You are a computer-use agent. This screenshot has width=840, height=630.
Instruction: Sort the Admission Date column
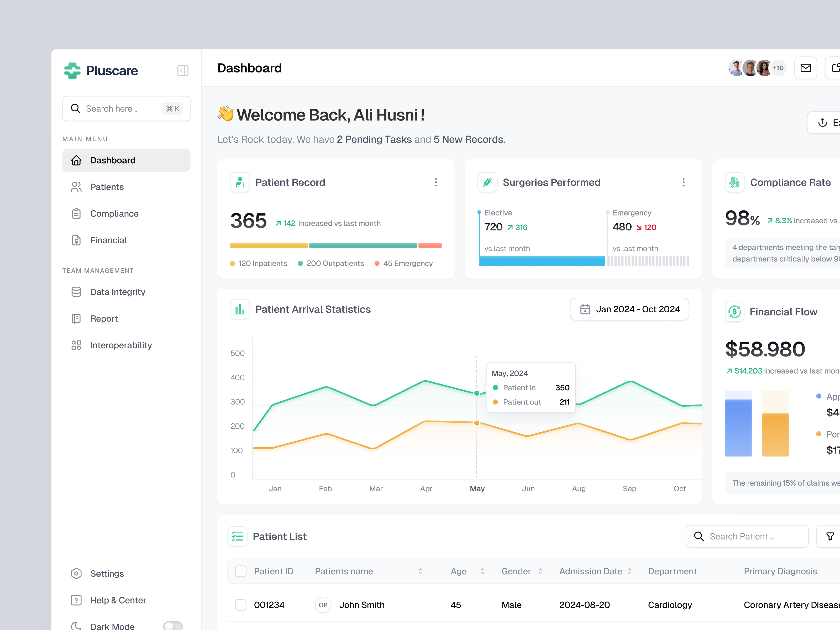[x=630, y=571]
